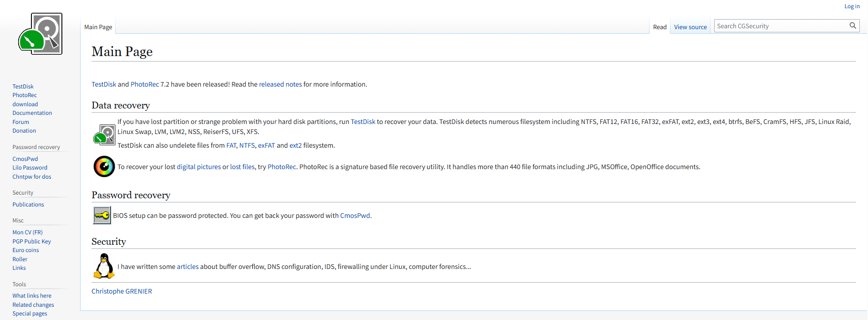Click CmosPwd link in BIOS sentence
The width and height of the screenshot is (868, 320).
click(355, 216)
